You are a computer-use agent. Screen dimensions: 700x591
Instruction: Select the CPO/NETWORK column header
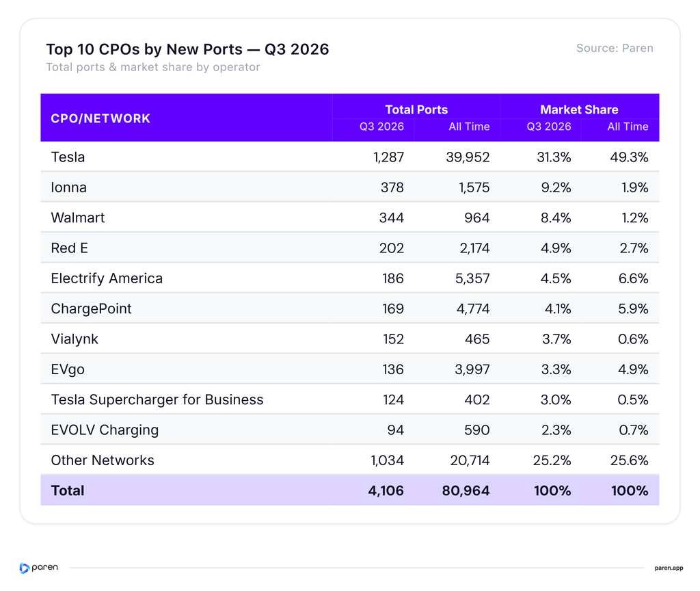pos(100,118)
